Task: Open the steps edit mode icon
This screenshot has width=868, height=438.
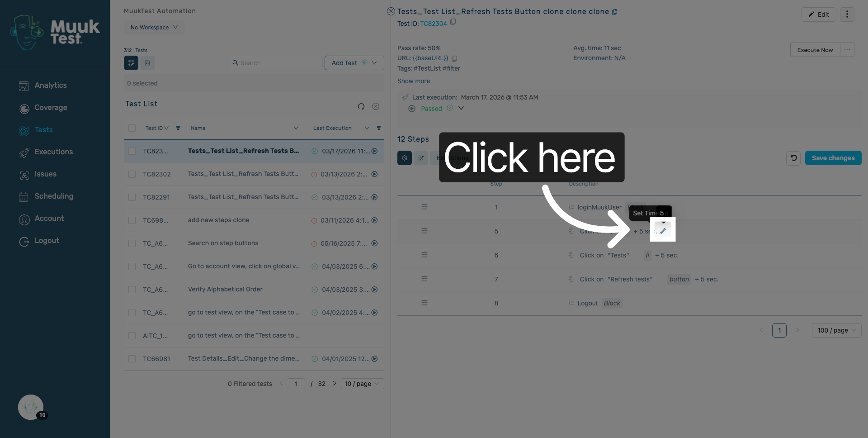Action: 421,158
